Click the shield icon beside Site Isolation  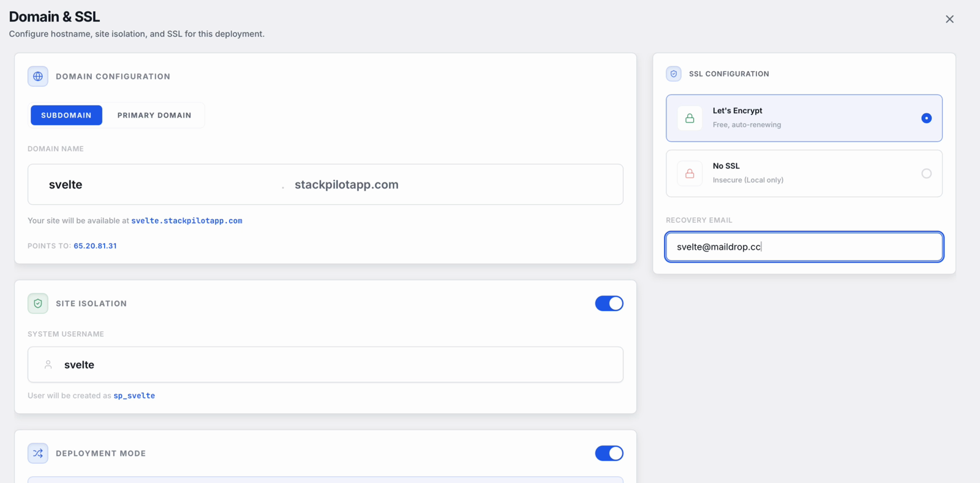click(38, 304)
